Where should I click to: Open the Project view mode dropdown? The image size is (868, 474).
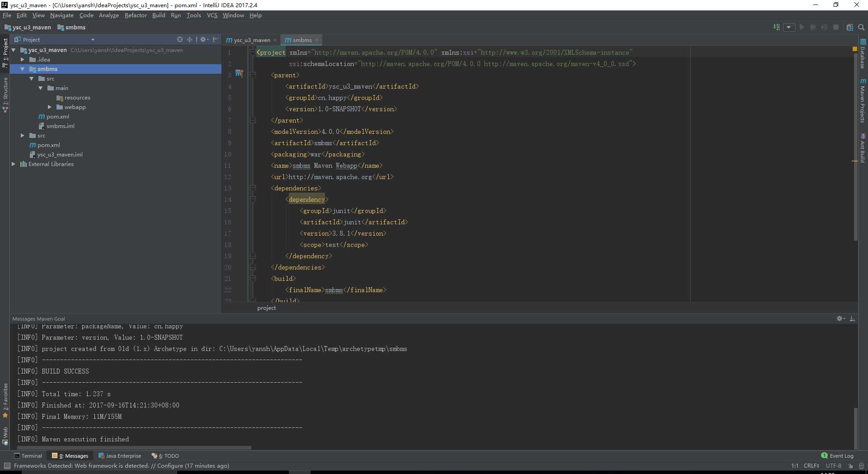(93, 40)
